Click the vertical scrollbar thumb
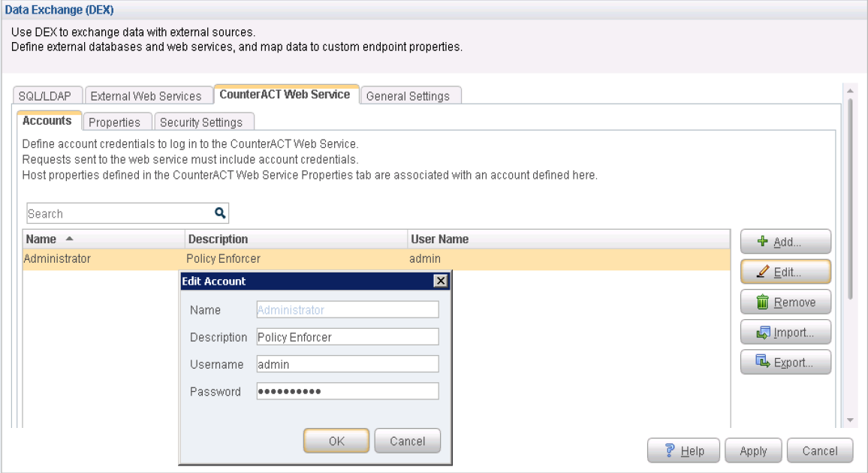The height and width of the screenshot is (473, 868). [850, 199]
